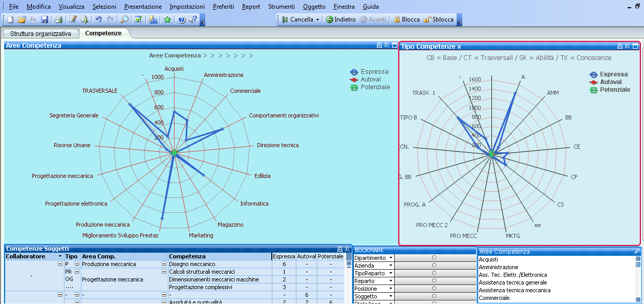The image size is (644, 304).
Task: Save document using floppy disk icon
Action: (45, 19)
